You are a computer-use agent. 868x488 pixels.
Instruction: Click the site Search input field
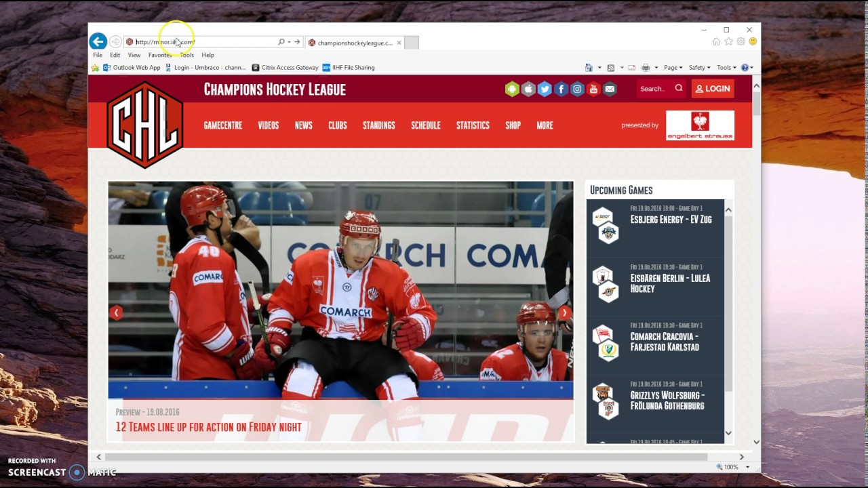point(654,89)
